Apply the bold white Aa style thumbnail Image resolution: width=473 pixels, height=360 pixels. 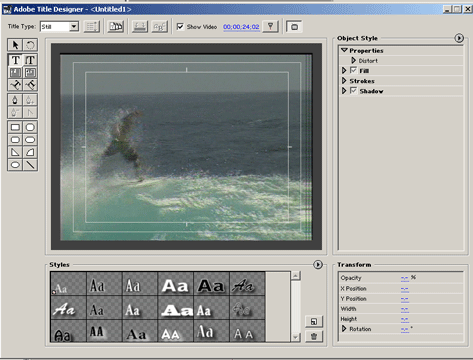tap(175, 284)
